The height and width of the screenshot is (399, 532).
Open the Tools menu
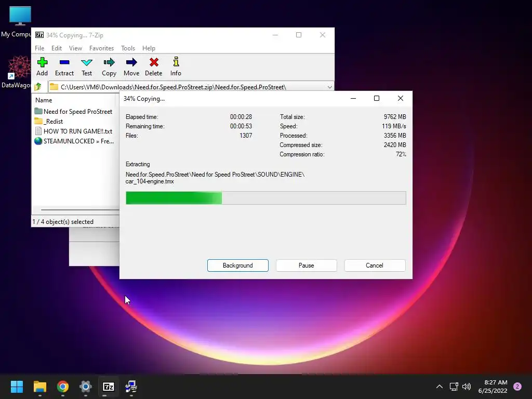128,48
